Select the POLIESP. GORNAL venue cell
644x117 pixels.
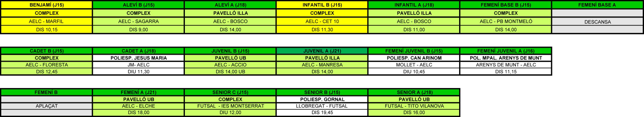(x=322, y=99)
